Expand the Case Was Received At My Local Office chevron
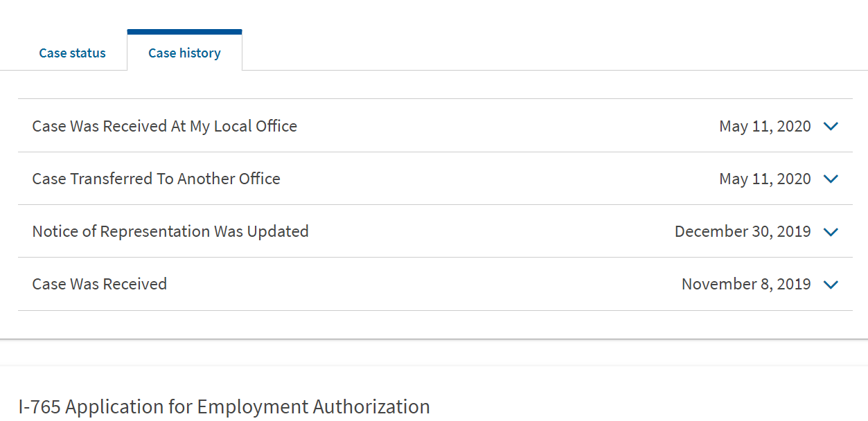The width and height of the screenshot is (868, 421). click(x=831, y=127)
